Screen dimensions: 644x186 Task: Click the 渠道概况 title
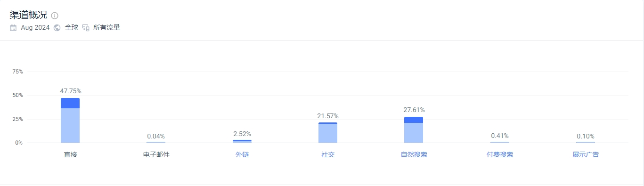28,15
